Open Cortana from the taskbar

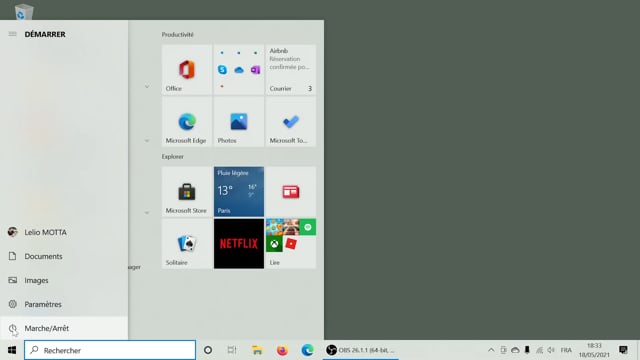(208, 350)
